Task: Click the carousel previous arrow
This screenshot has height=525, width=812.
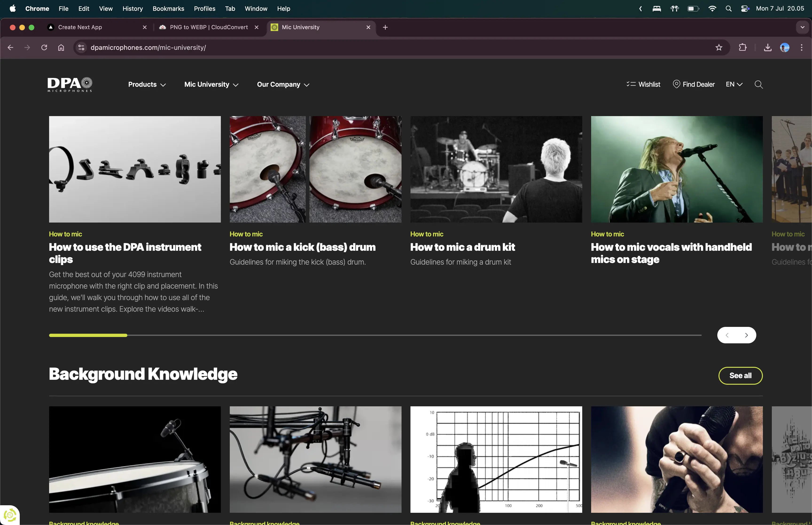Action: [727, 335]
